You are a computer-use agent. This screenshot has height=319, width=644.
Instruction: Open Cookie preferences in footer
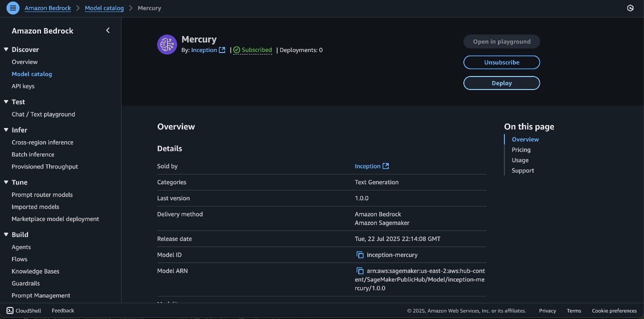[x=614, y=310]
